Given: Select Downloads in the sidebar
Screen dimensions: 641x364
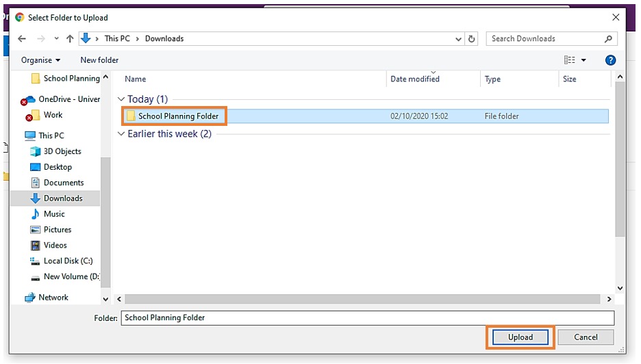Looking at the screenshot, I should tap(63, 198).
